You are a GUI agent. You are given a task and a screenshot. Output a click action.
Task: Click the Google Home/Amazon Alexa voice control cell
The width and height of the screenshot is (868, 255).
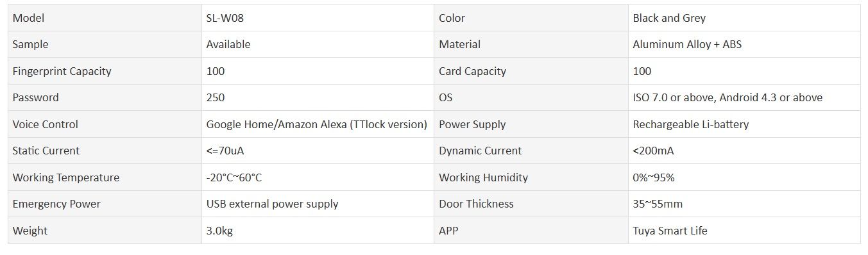pyautogui.click(x=318, y=124)
